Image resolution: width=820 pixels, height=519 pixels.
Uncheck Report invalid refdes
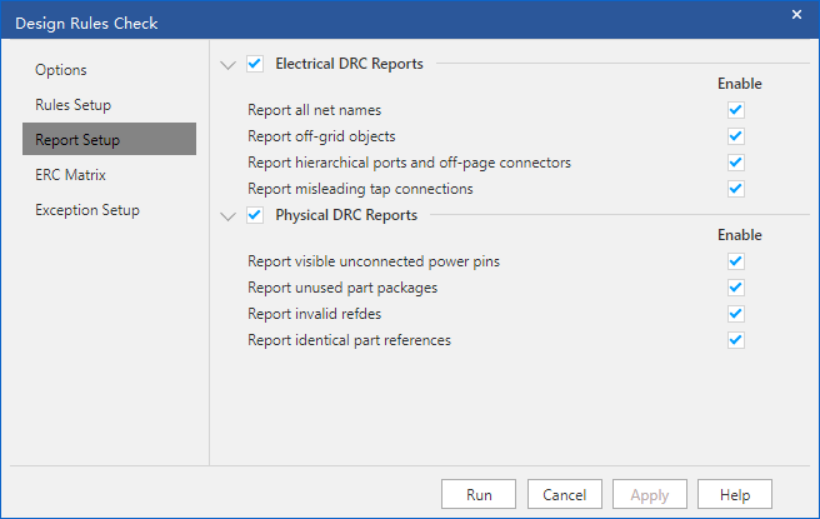pos(736,314)
